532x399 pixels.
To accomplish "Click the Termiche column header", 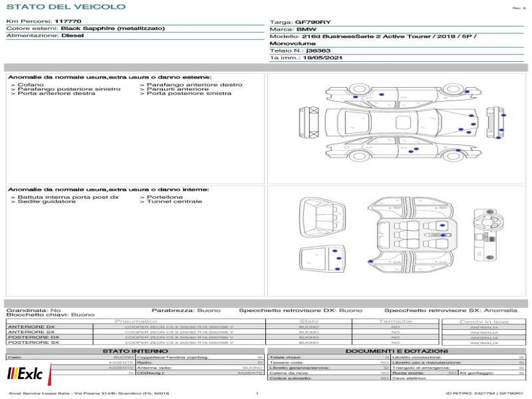I will click(395, 321).
